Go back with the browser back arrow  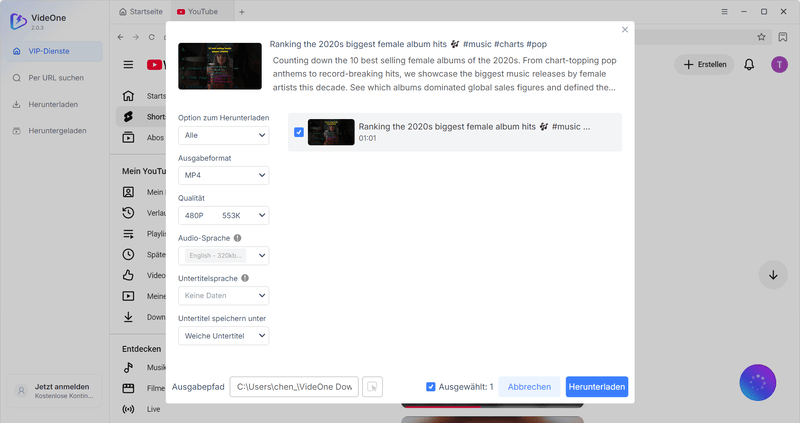(120, 37)
